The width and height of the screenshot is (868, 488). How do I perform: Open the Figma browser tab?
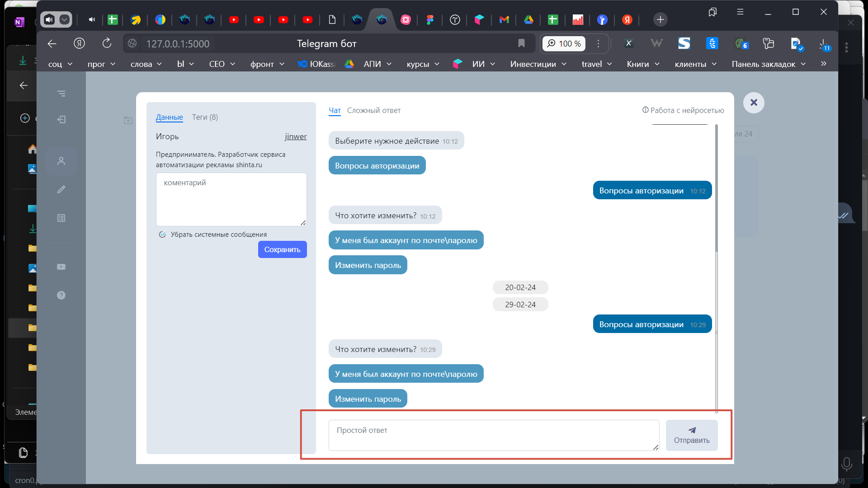[430, 19]
